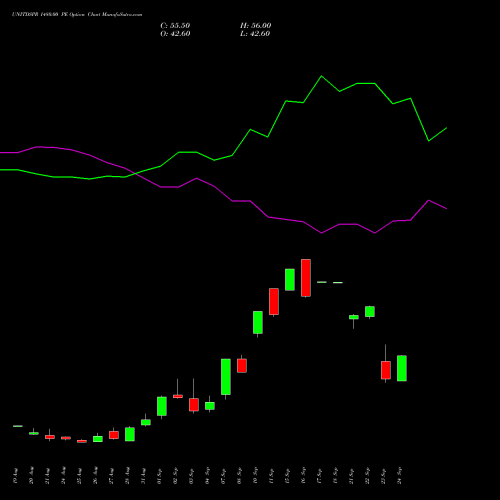Click the green candle above 01 Sep
This screenshot has height=500, width=500.
pos(162,406)
